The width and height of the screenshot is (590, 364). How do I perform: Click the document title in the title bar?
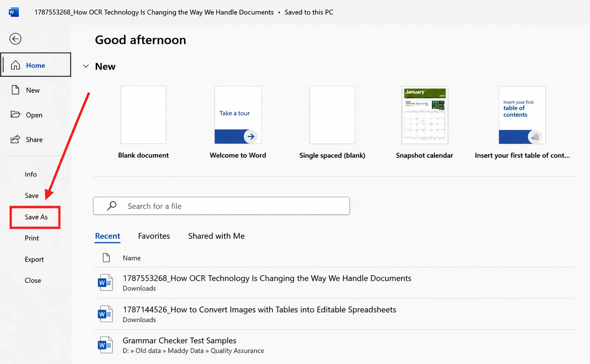click(x=154, y=12)
